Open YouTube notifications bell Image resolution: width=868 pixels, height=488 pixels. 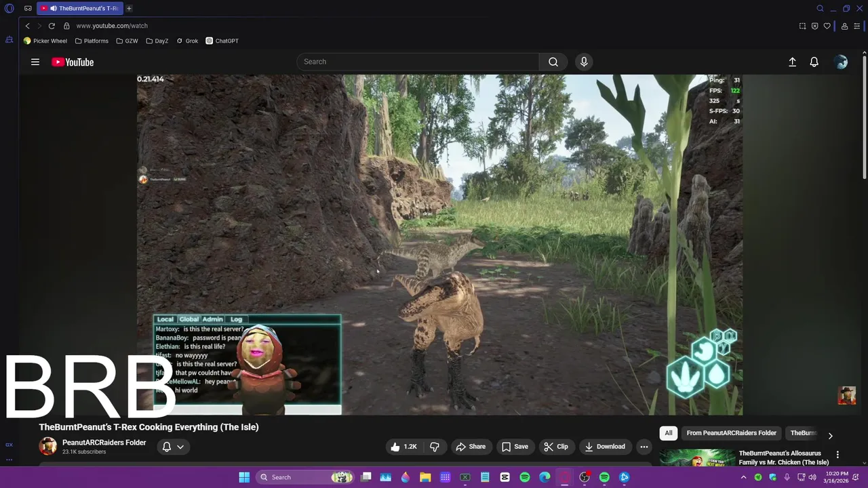[x=814, y=62]
